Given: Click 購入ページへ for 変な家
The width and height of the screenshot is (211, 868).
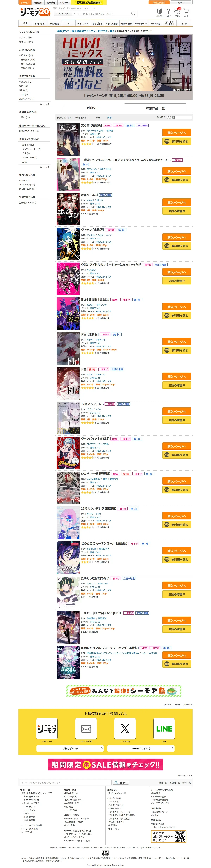Looking at the screenshot, I should click(x=177, y=133).
